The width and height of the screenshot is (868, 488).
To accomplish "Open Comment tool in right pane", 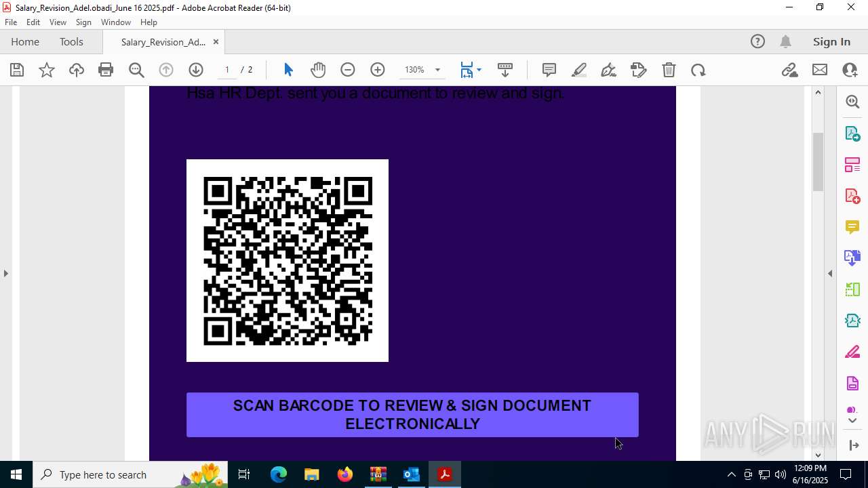I will click(x=852, y=227).
